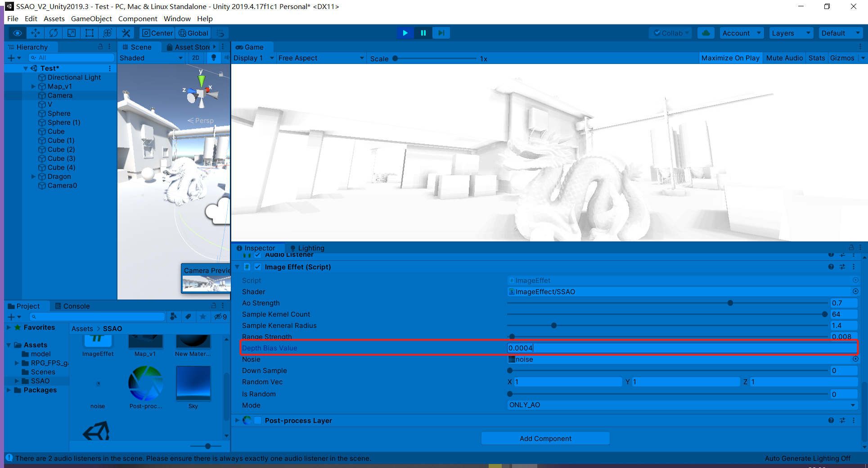Click the Play button
868x468 pixels.
405,33
